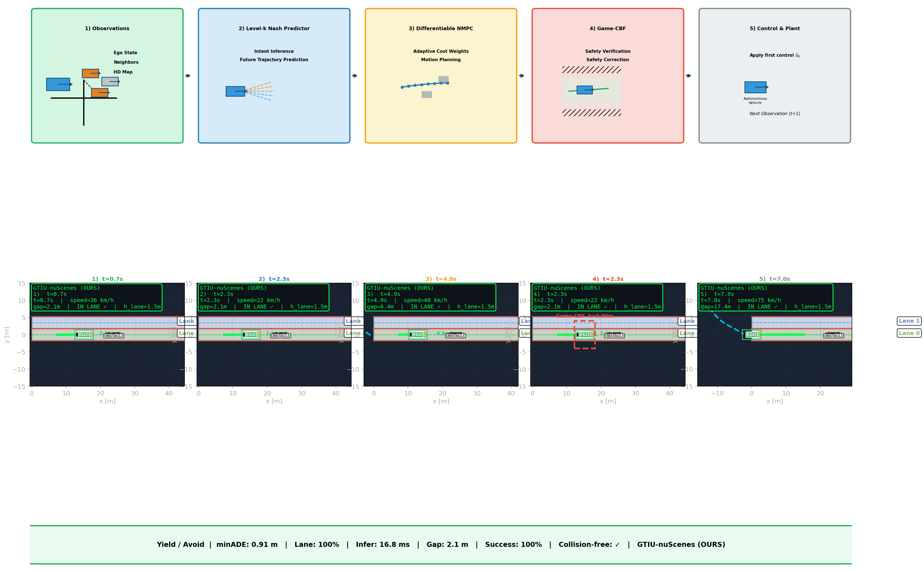Image resolution: width=924 pixels, height=572 pixels.
Task: Click the bottom hatched boundary in Game-CBF panel
Action: click(x=591, y=113)
